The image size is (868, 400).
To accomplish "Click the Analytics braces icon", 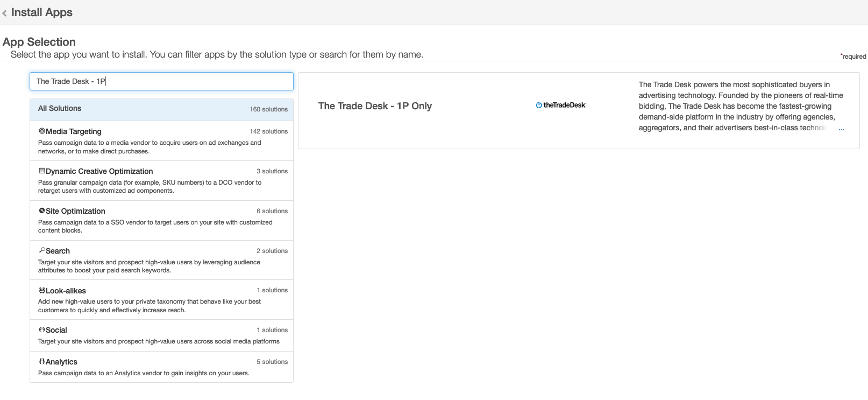I will (x=41, y=361).
